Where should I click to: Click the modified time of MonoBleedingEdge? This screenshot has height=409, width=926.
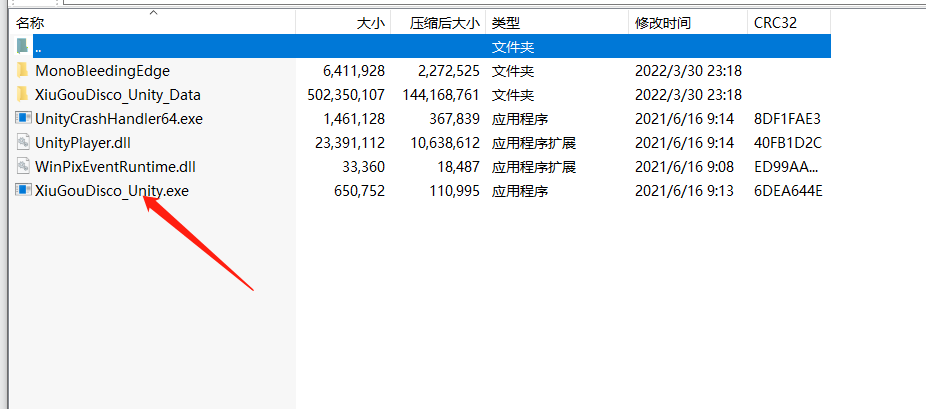click(688, 71)
